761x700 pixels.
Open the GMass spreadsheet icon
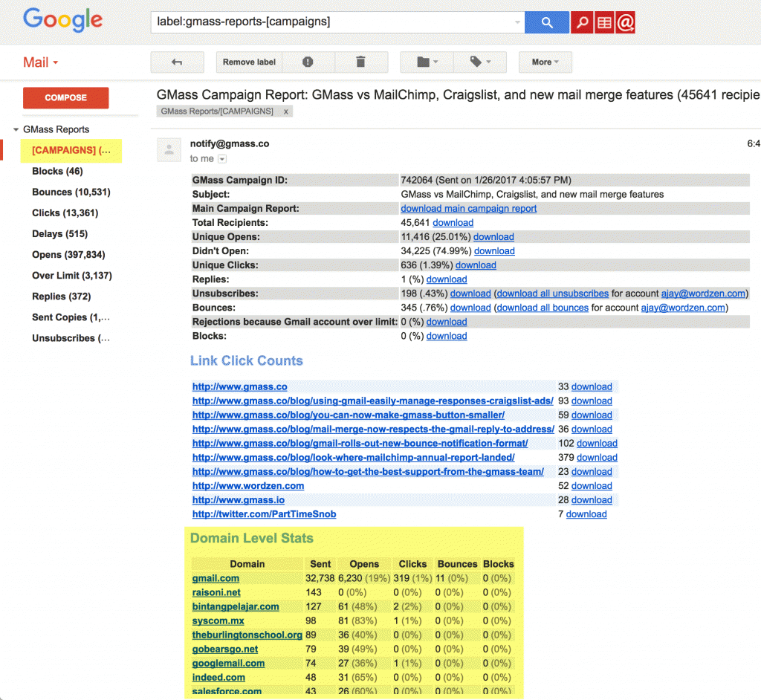click(603, 22)
